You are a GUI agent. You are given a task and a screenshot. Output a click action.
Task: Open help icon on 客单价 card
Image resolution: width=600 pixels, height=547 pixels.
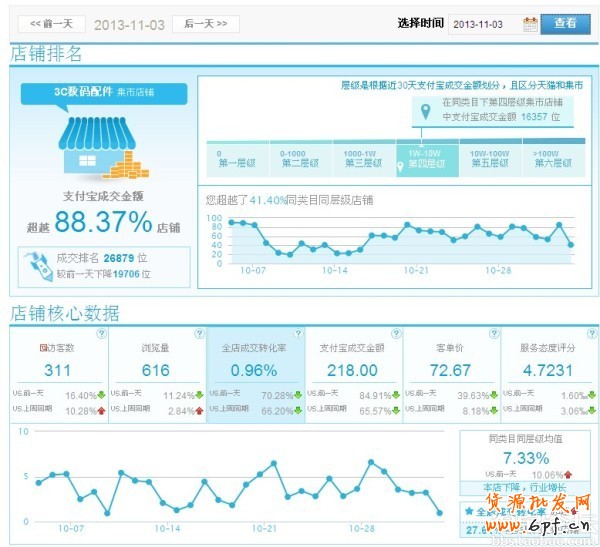pos(493,334)
